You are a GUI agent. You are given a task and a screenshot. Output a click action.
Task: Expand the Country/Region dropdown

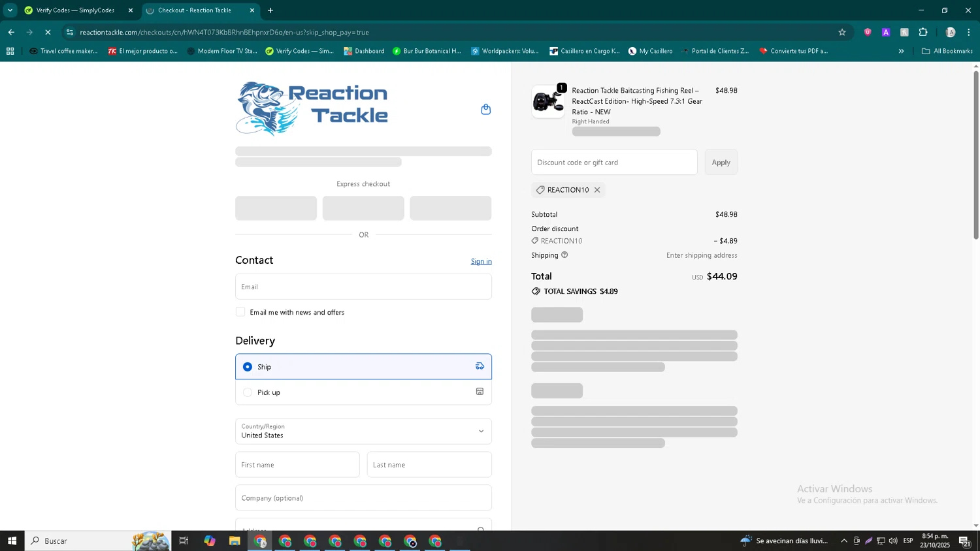tap(363, 432)
